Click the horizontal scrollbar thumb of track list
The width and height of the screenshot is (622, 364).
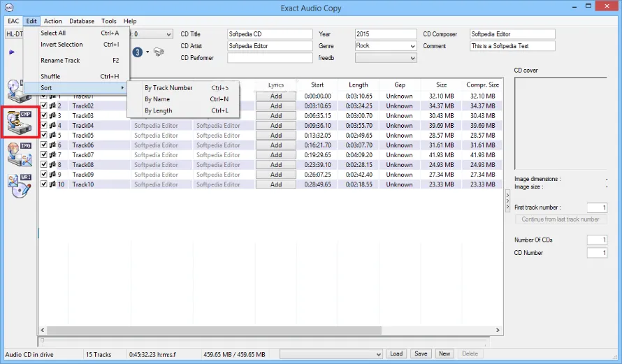click(215, 330)
